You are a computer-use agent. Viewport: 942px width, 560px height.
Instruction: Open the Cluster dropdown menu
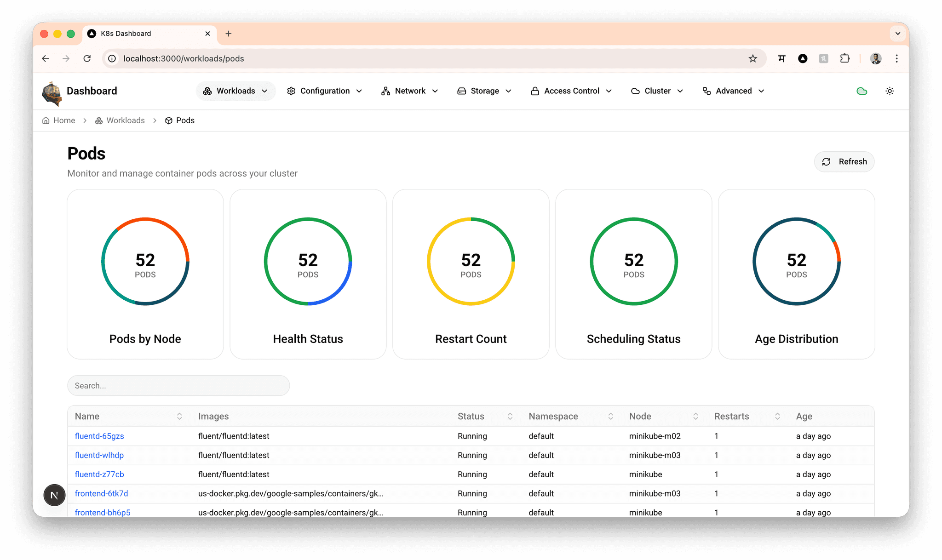point(681,91)
